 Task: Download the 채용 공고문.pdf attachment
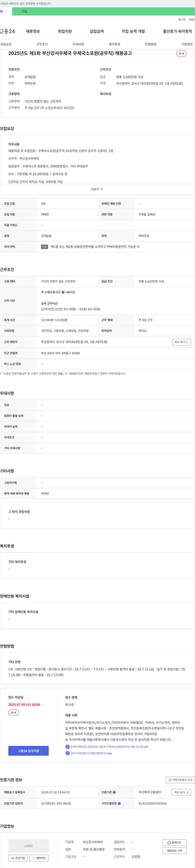[109, 747]
